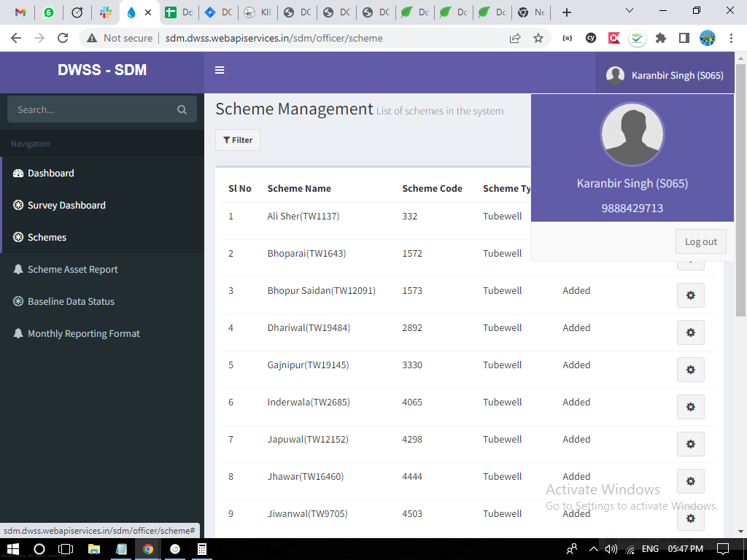The image size is (747, 560).
Task: Open Baseline Data Status page
Action: (71, 301)
